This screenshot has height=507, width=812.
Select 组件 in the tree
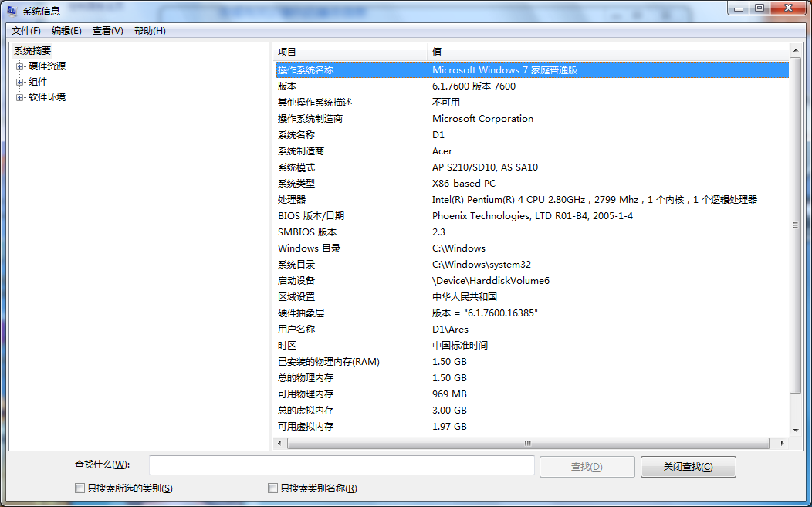coord(38,82)
